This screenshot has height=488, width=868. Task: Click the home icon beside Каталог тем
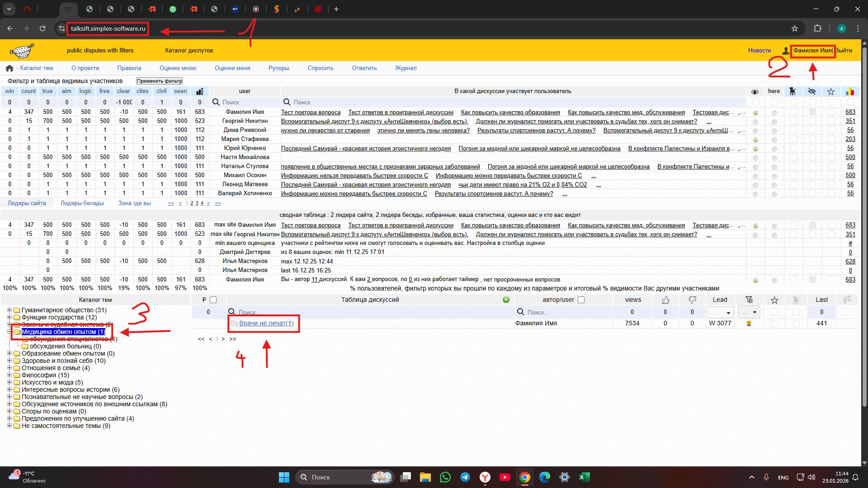[x=9, y=68]
